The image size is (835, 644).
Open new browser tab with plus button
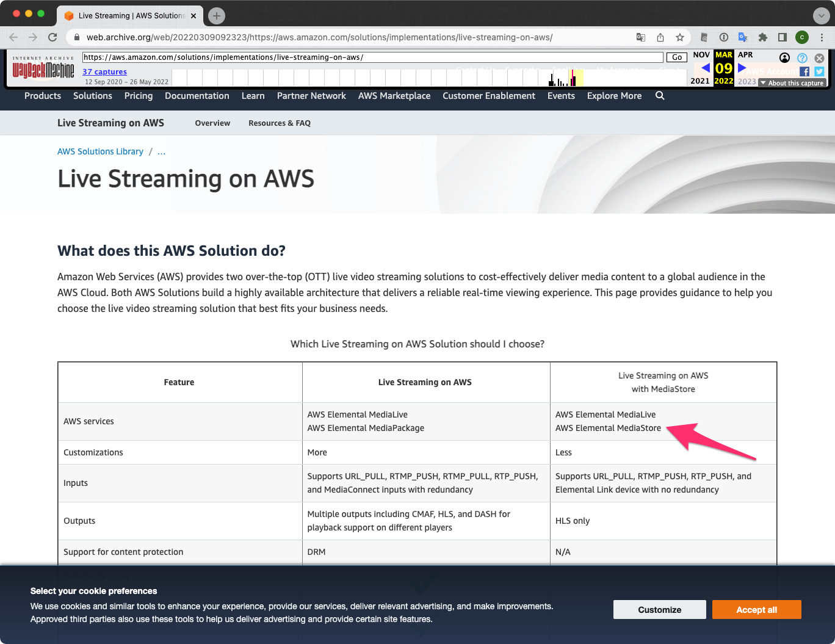(x=217, y=16)
